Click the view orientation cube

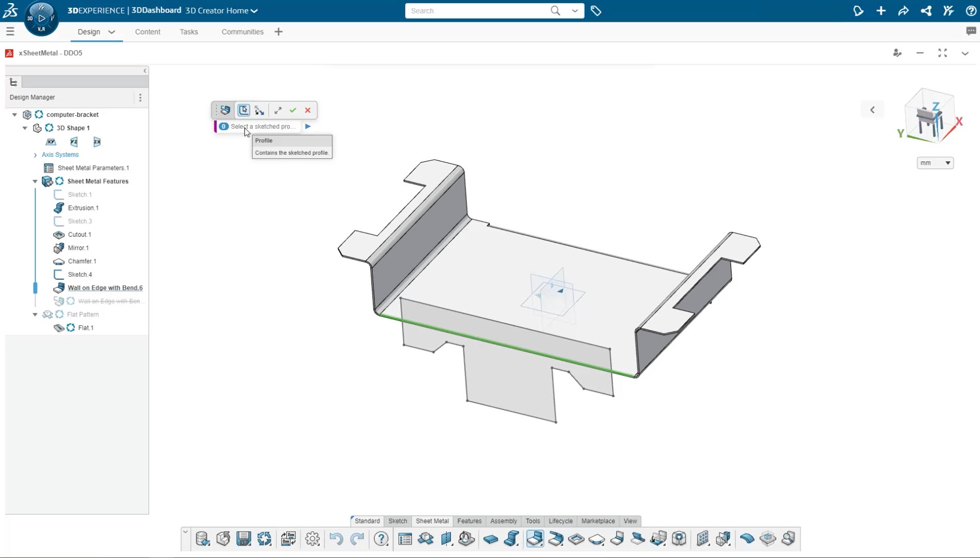930,117
